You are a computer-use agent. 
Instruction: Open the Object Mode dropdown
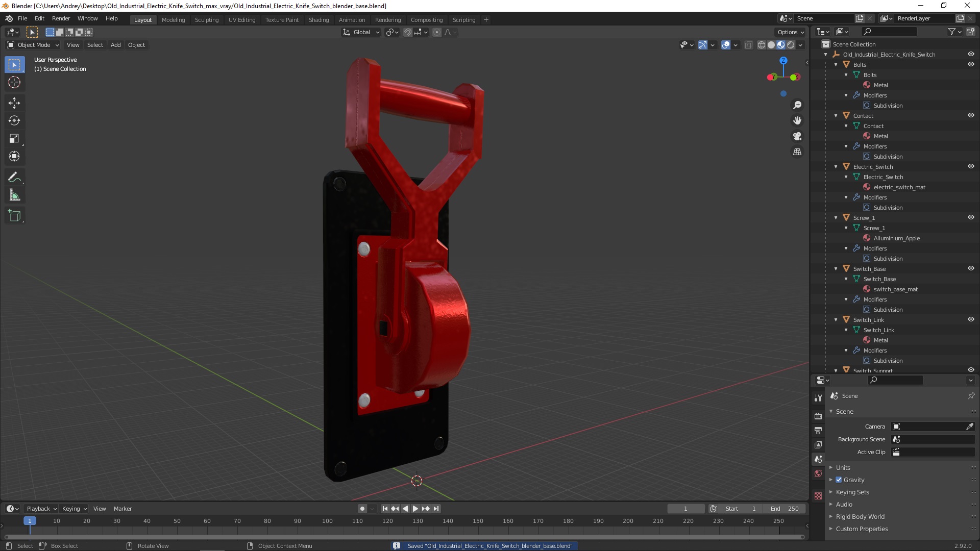[33, 45]
